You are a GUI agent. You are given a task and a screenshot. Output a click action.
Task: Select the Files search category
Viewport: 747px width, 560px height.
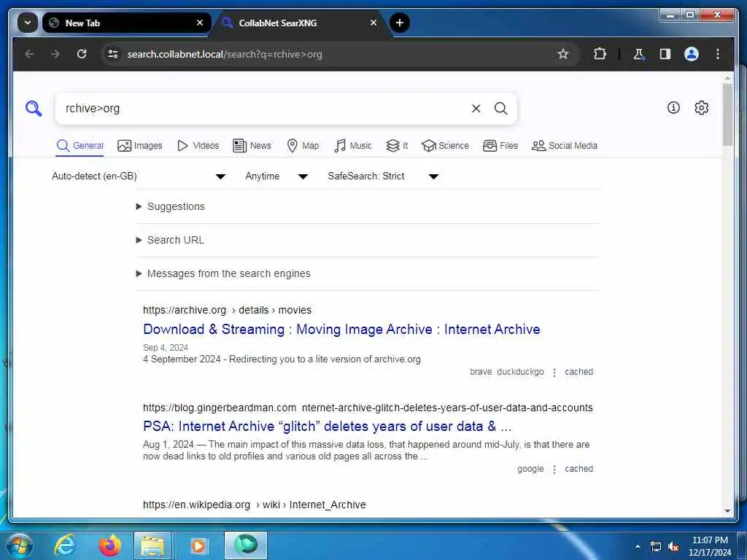coord(500,145)
